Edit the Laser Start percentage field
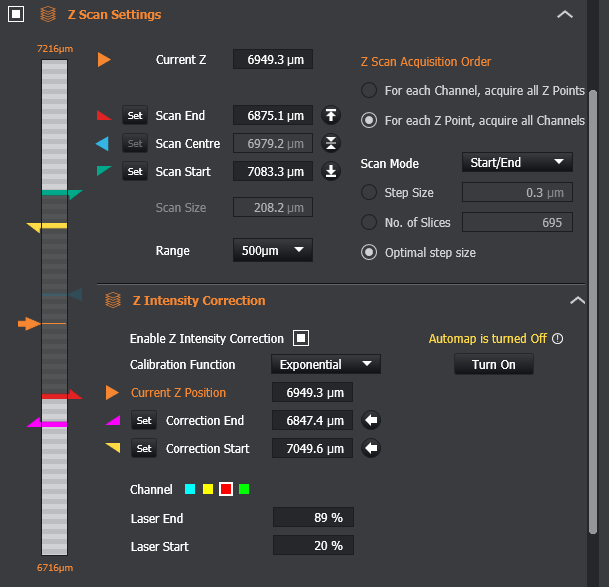The height and width of the screenshot is (587, 609). click(x=313, y=545)
